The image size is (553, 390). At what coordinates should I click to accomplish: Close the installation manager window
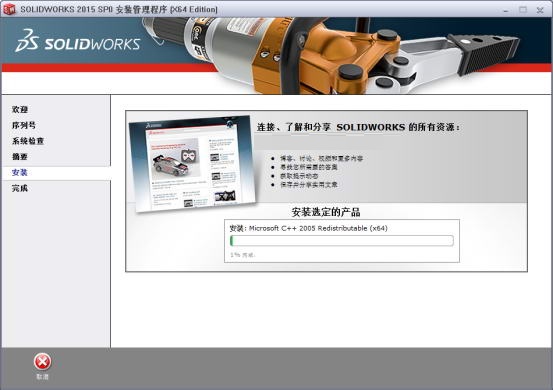pyautogui.click(x=540, y=10)
